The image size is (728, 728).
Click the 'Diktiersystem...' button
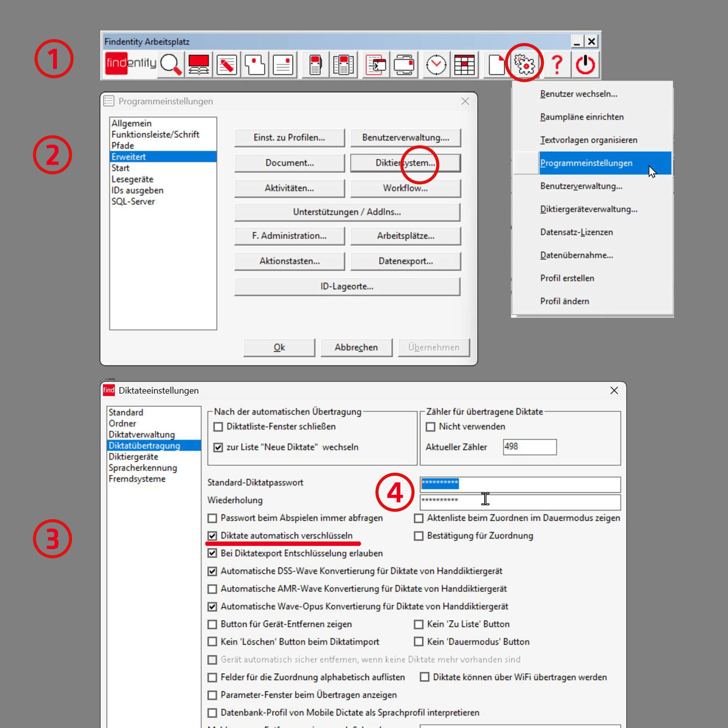click(405, 163)
